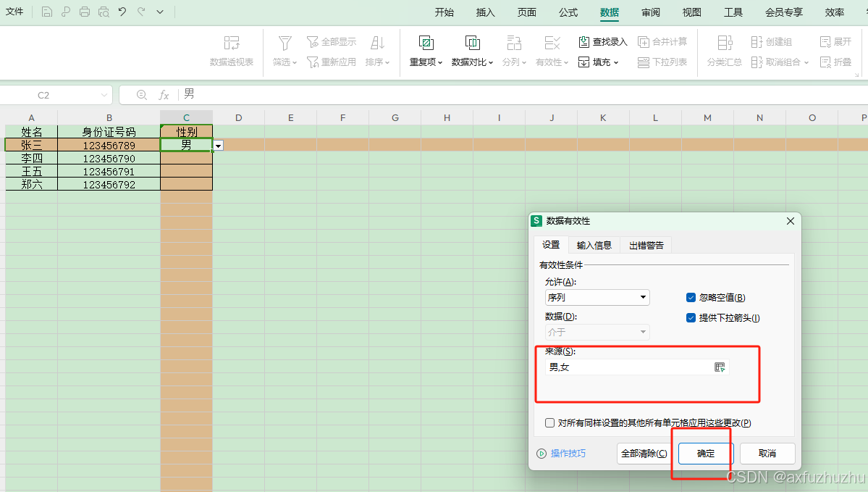Check 对所有同样设置的其他所有单元格应用这些更改
Viewport: 868px width, 492px height.
tap(549, 422)
